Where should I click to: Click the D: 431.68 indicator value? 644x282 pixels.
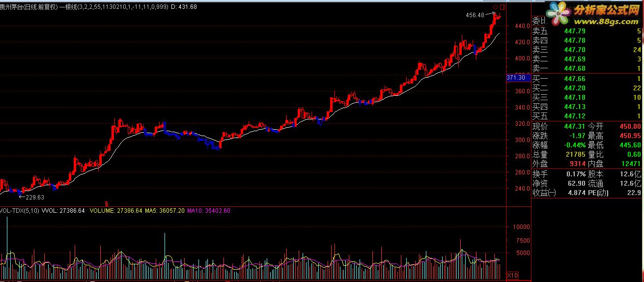(184, 7)
